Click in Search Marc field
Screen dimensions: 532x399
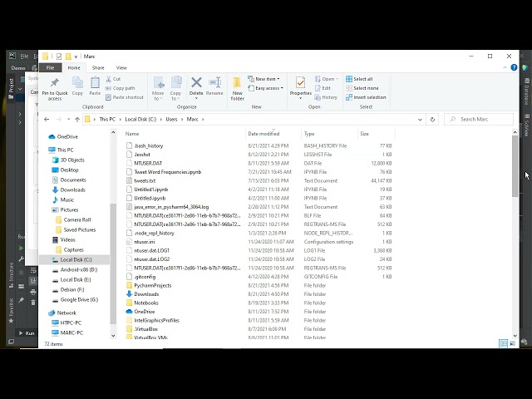(x=479, y=120)
